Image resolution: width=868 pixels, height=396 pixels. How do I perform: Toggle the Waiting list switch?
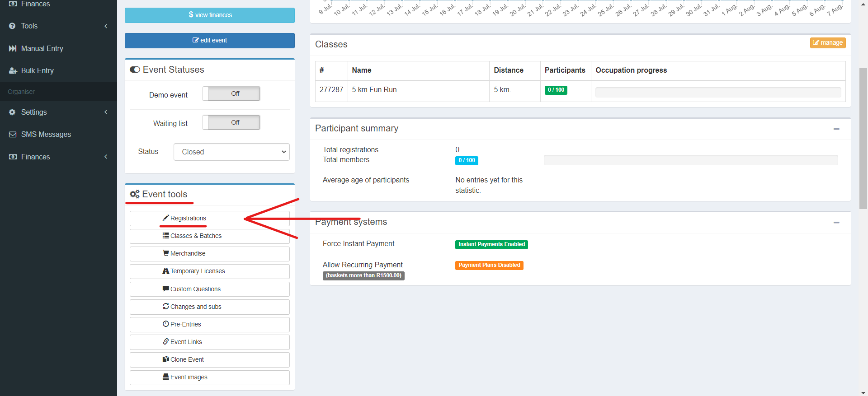(x=231, y=122)
